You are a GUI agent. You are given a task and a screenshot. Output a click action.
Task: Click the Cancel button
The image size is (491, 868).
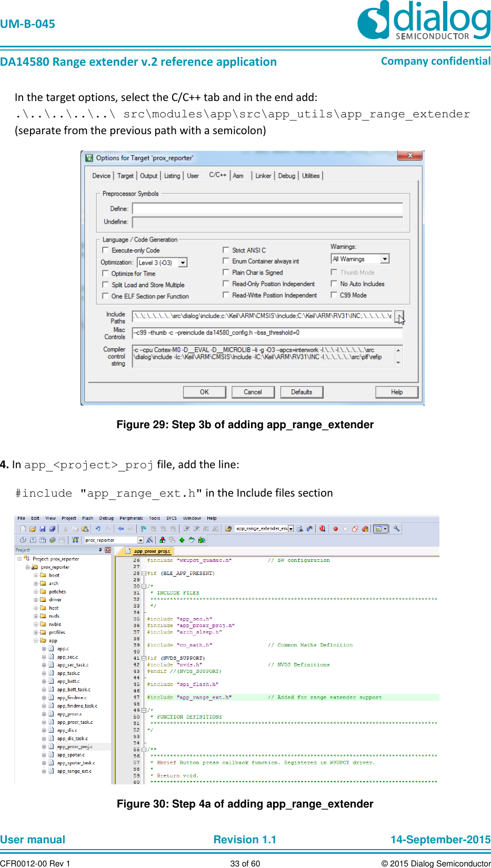(x=253, y=392)
